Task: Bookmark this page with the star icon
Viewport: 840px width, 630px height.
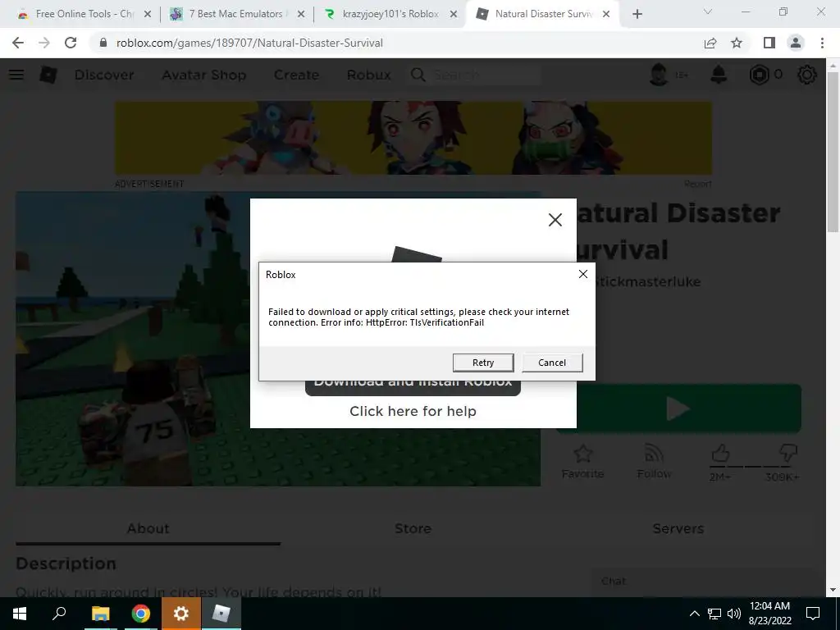Action: 737,43
